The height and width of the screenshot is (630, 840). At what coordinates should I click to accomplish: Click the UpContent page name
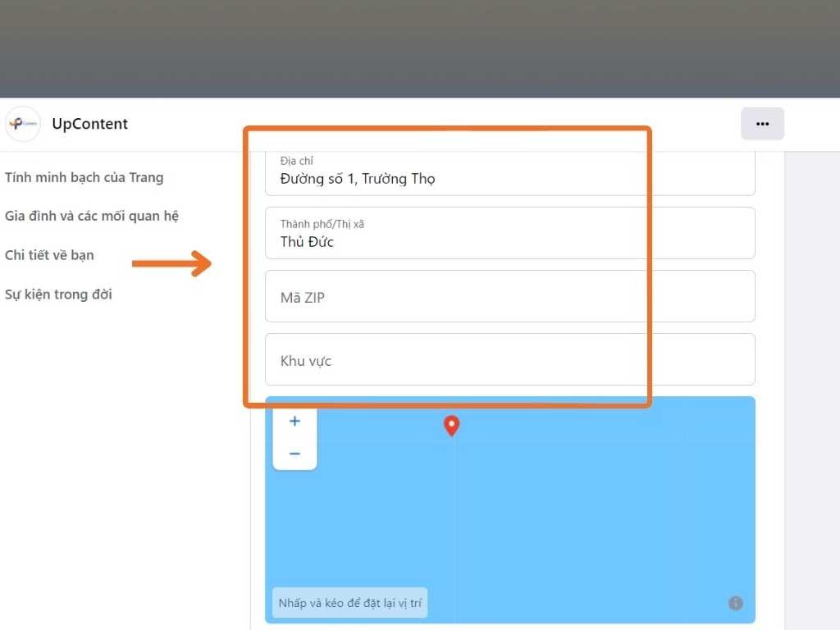(x=90, y=124)
